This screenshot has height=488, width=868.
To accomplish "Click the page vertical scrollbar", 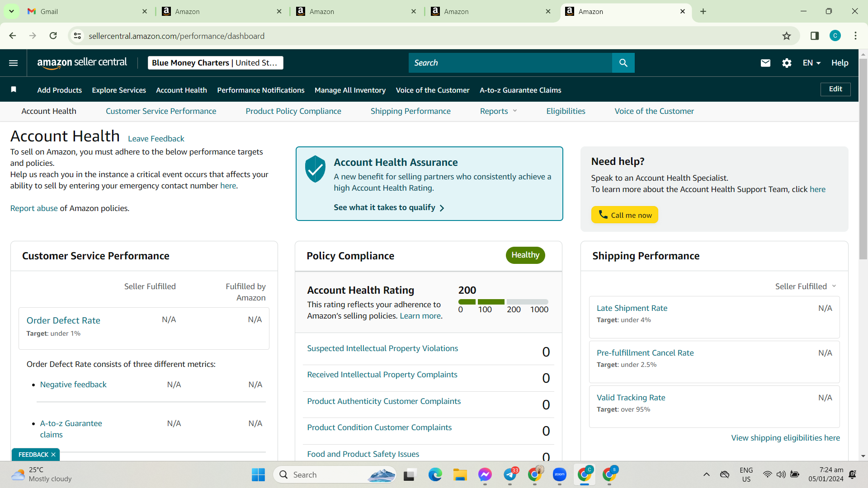I will (x=863, y=158).
